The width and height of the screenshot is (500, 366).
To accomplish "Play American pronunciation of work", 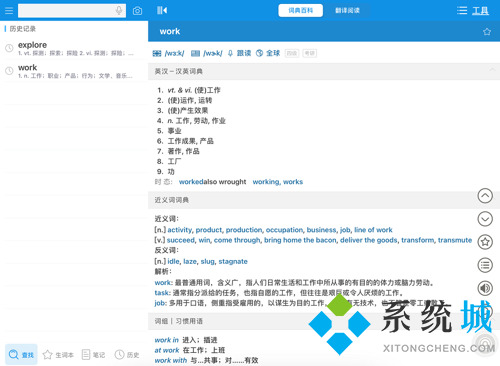I will pyautogui.click(x=207, y=53).
